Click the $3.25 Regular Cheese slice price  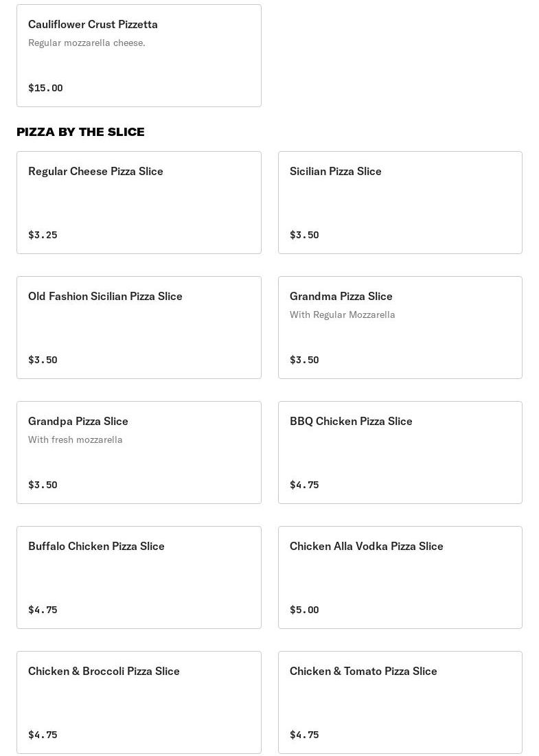43,235
